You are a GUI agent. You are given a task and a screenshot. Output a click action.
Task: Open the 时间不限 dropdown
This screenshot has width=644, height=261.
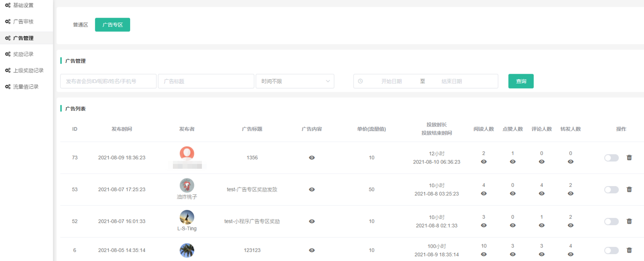295,81
